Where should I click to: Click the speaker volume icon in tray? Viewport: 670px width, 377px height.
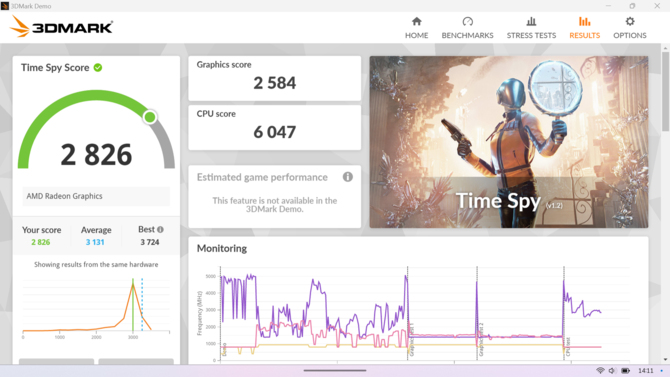(612, 371)
